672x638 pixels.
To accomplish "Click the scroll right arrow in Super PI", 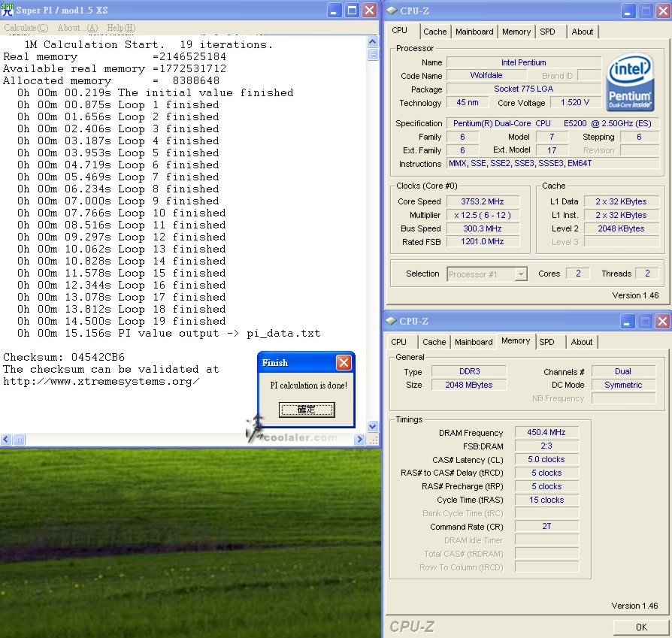I will [359, 439].
